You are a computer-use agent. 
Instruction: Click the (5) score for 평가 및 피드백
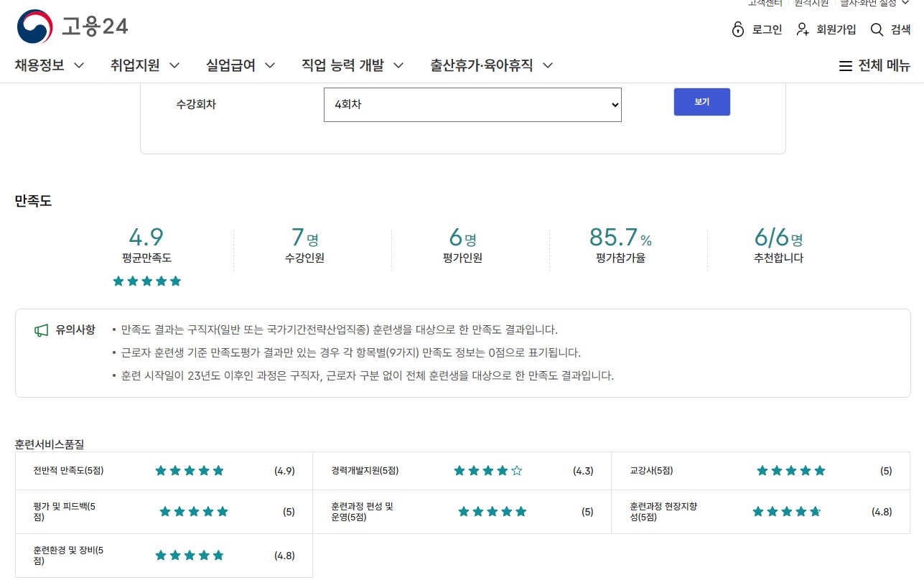(289, 513)
